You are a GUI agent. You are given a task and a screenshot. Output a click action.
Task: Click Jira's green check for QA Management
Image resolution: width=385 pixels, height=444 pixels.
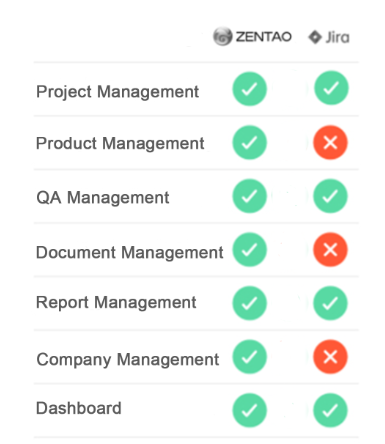pos(330,196)
